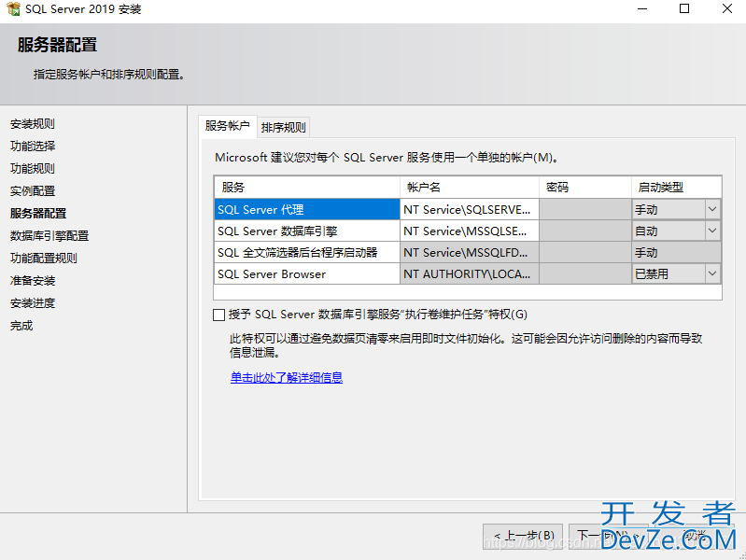This screenshot has height=560, width=746.
Task: Click the 启动类型 column header
Action: tap(677, 187)
